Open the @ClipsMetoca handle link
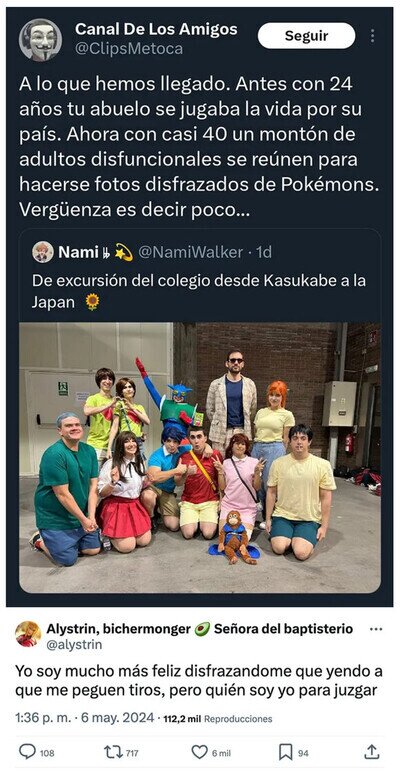The image size is (400, 773). click(129, 48)
